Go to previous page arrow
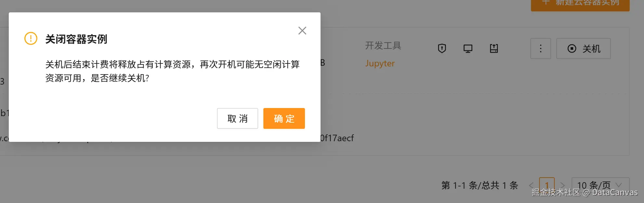 point(531,185)
